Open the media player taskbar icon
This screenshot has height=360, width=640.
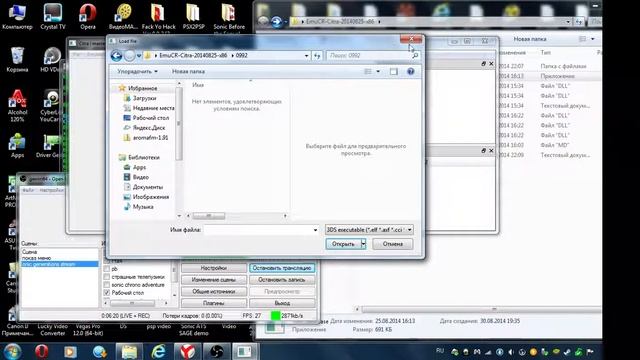(70, 351)
